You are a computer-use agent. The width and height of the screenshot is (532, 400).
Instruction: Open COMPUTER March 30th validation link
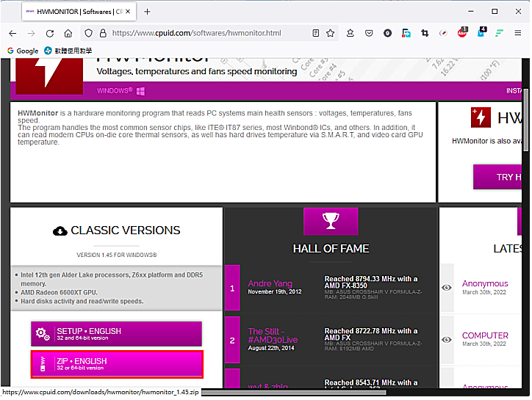coord(485,335)
